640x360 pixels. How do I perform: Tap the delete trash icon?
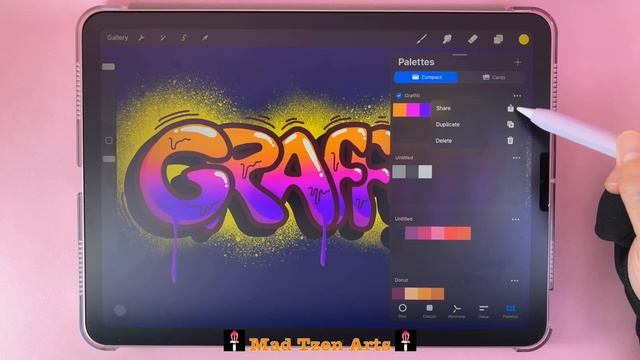pyautogui.click(x=510, y=140)
